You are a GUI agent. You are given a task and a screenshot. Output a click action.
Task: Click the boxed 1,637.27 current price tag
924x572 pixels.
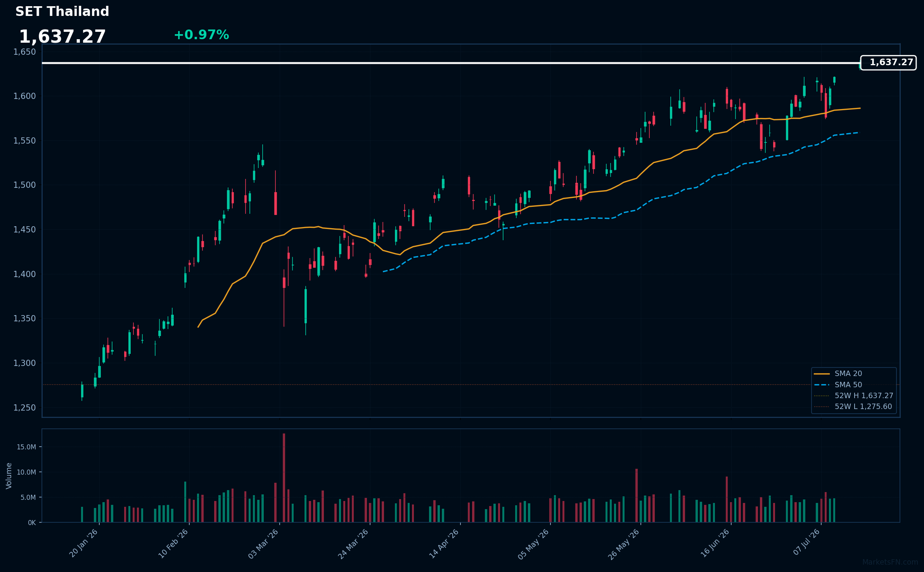tap(888, 62)
